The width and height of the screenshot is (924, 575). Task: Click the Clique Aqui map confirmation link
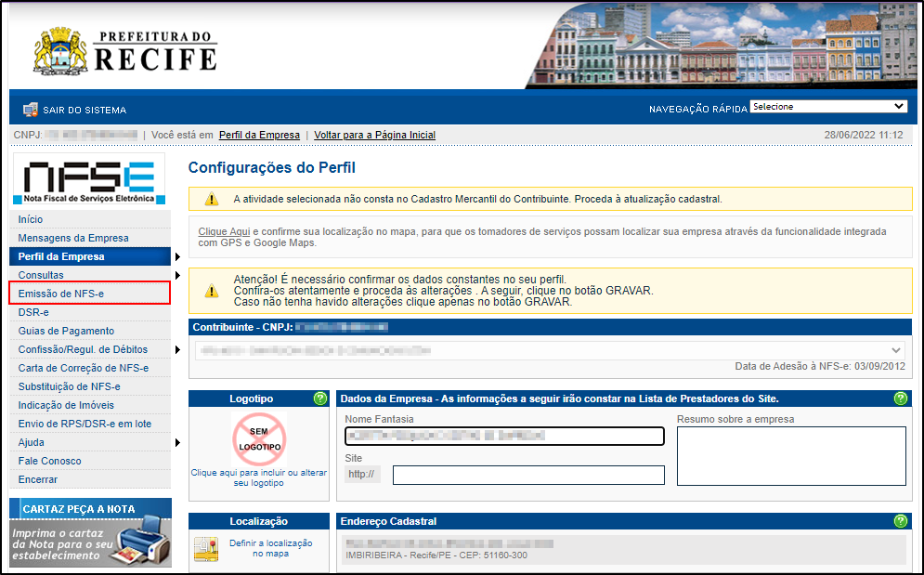tap(224, 232)
